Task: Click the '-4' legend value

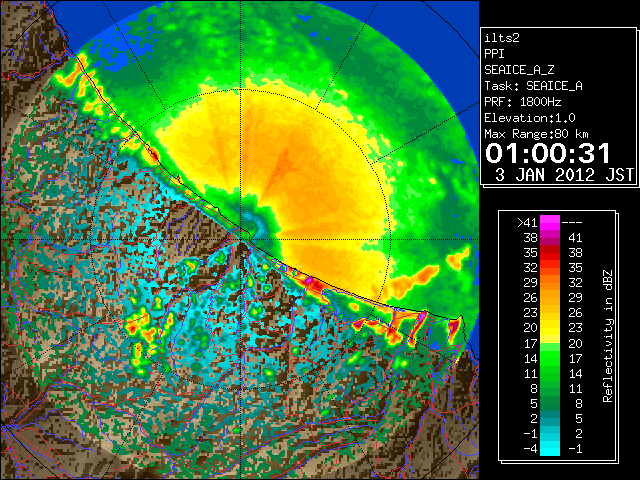Action: [x=530, y=449]
